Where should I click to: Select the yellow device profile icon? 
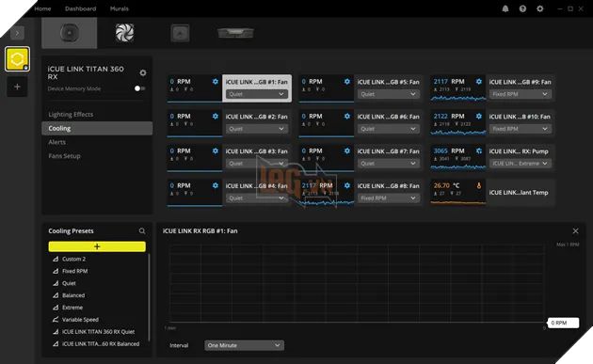pos(17,59)
